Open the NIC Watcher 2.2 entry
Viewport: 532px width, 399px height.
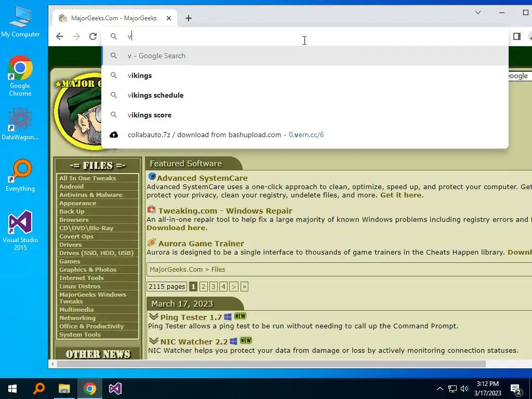pos(194,342)
